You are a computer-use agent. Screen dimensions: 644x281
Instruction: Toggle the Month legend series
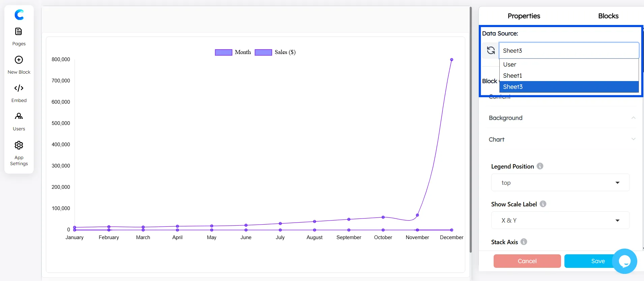[233, 52]
